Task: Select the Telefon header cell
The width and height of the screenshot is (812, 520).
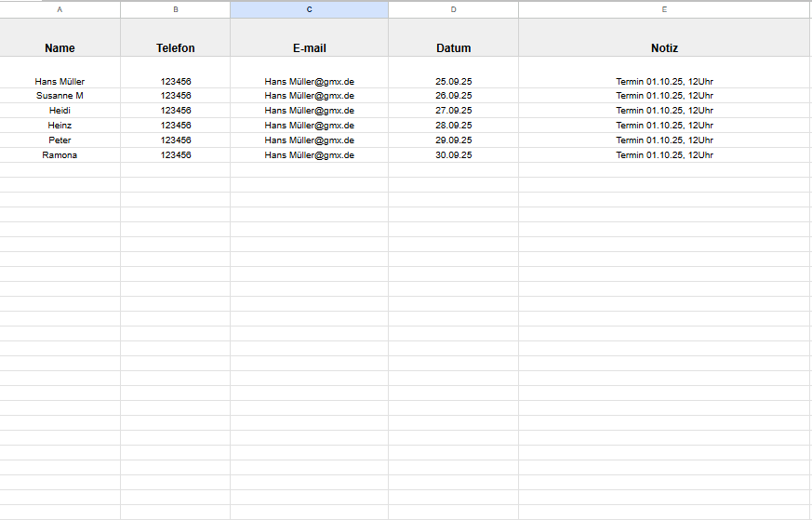Action: (175, 47)
